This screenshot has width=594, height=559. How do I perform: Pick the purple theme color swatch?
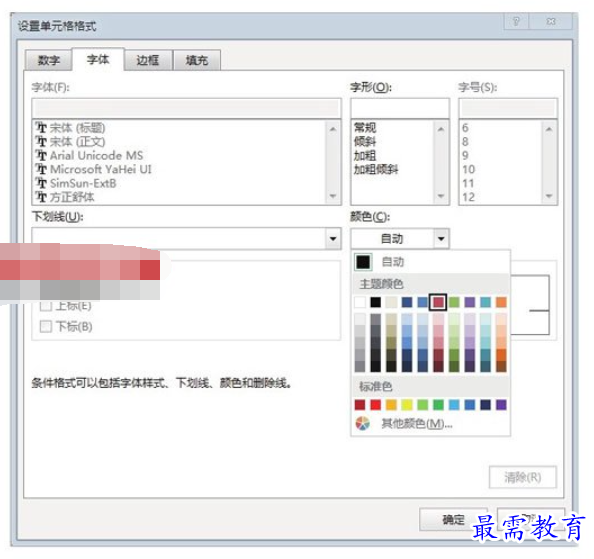(x=470, y=302)
